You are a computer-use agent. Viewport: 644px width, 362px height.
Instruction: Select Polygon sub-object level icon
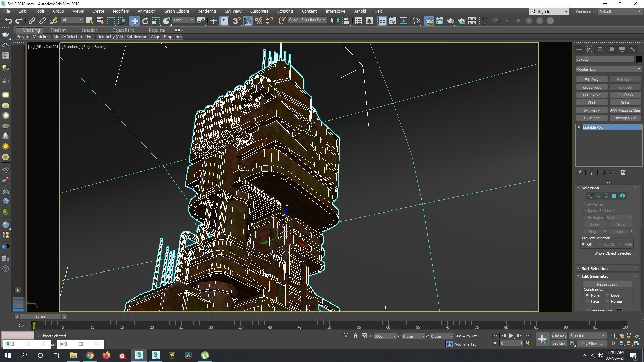click(x=614, y=196)
